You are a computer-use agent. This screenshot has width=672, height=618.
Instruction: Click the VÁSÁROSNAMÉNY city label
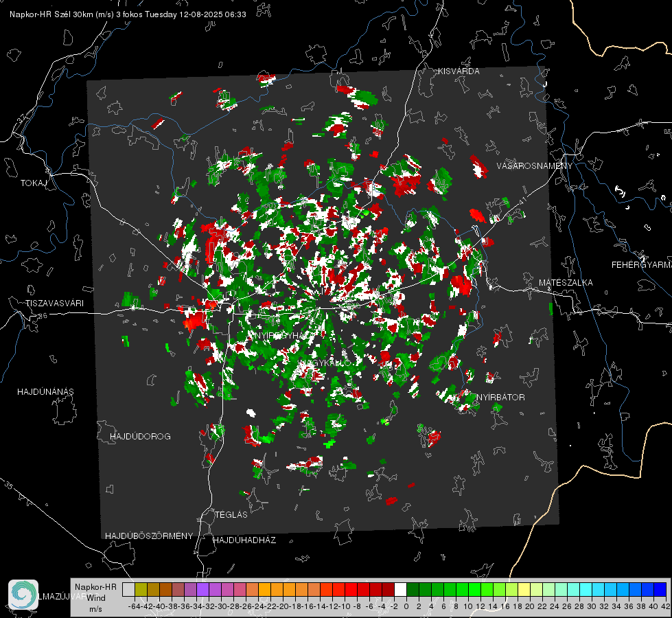tap(535, 166)
